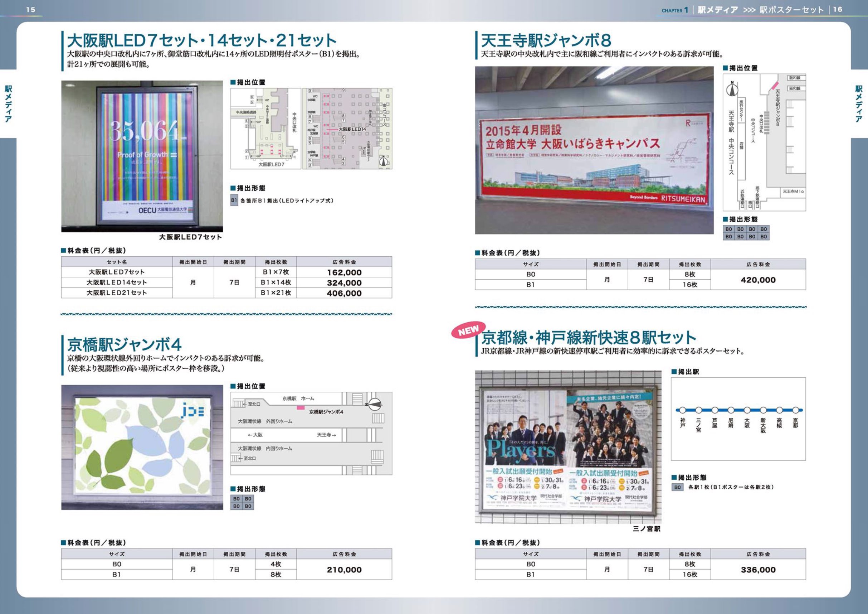868x614 pixels.
Task: Click the 4枚 cell in Kyobashi table
Action: click(x=276, y=564)
